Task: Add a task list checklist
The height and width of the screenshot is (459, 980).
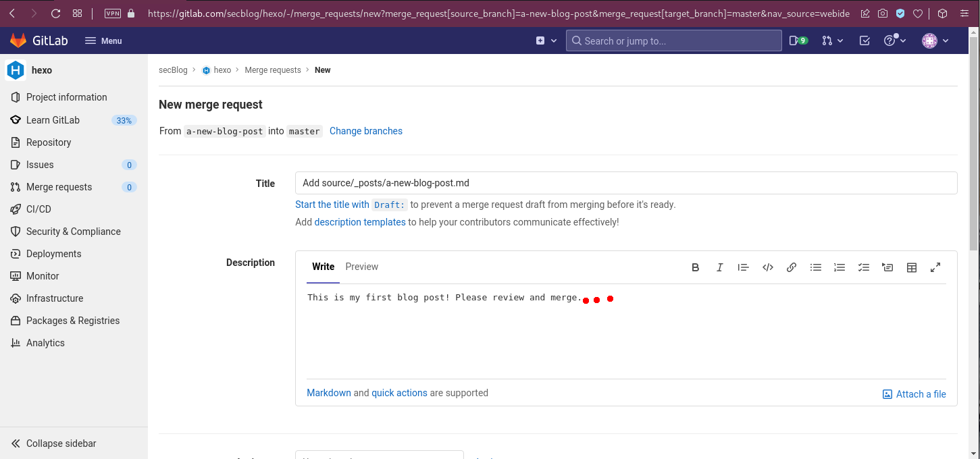Action: pyautogui.click(x=863, y=267)
